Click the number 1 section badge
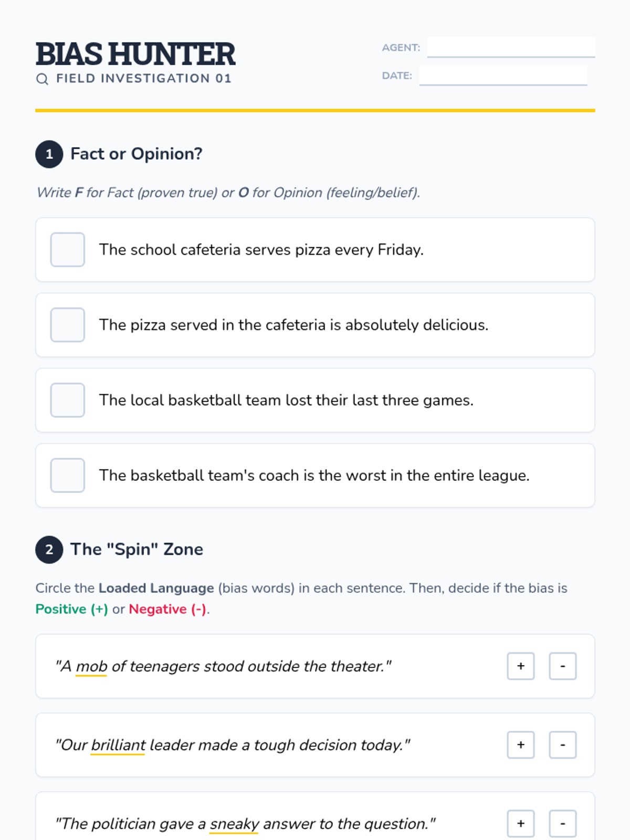Viewport: 630px width, 840px height. pos(49,154)
